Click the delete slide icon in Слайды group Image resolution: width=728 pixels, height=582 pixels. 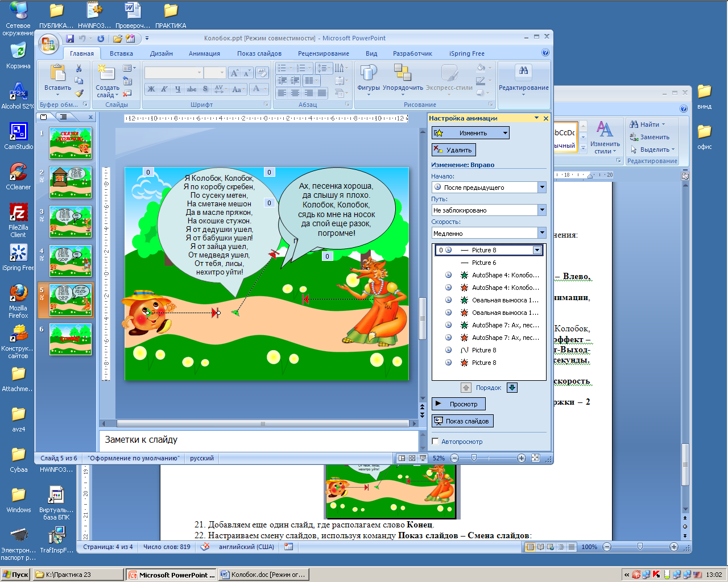coord(127,93)
